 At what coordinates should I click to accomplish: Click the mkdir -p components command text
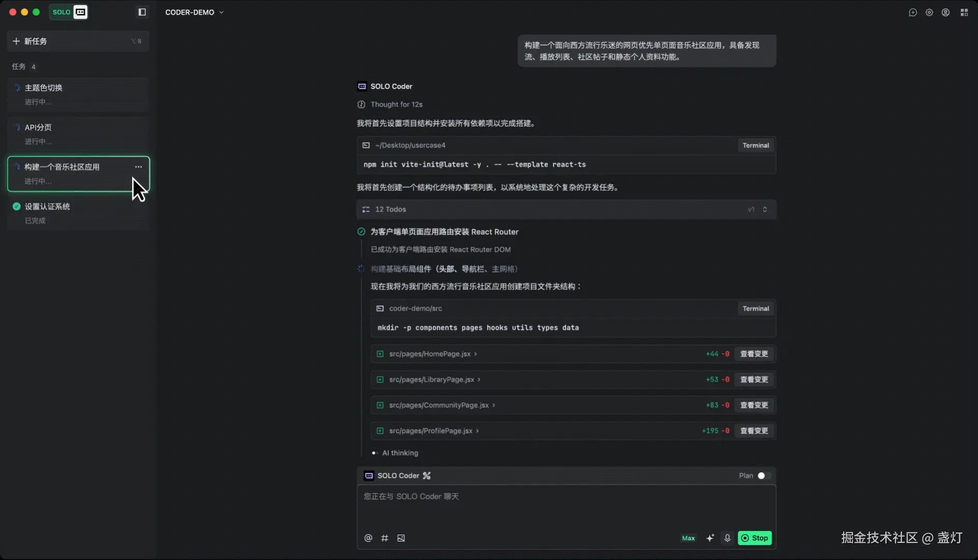pyautogui.click(x=478, y=328)
